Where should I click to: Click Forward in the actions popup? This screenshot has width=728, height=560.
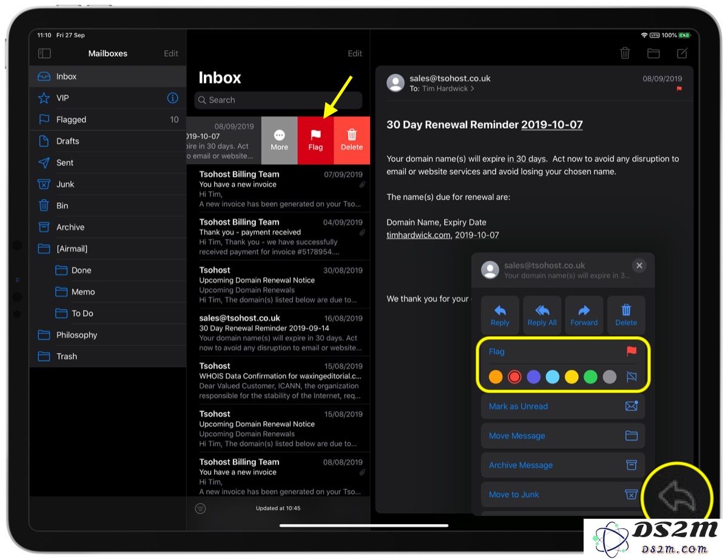pos(584,315)
